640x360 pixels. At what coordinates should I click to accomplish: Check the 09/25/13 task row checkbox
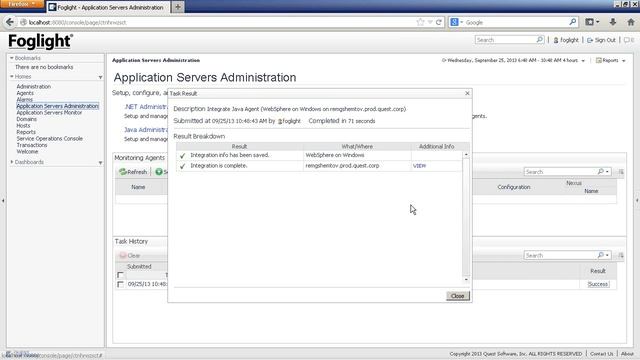(120, 284)
